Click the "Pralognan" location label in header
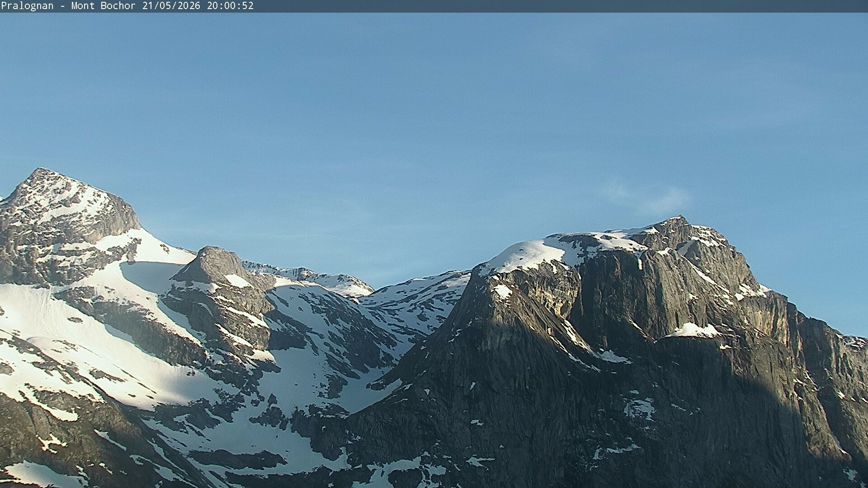This screenshot has width=868, height=488. coord(27,6)
